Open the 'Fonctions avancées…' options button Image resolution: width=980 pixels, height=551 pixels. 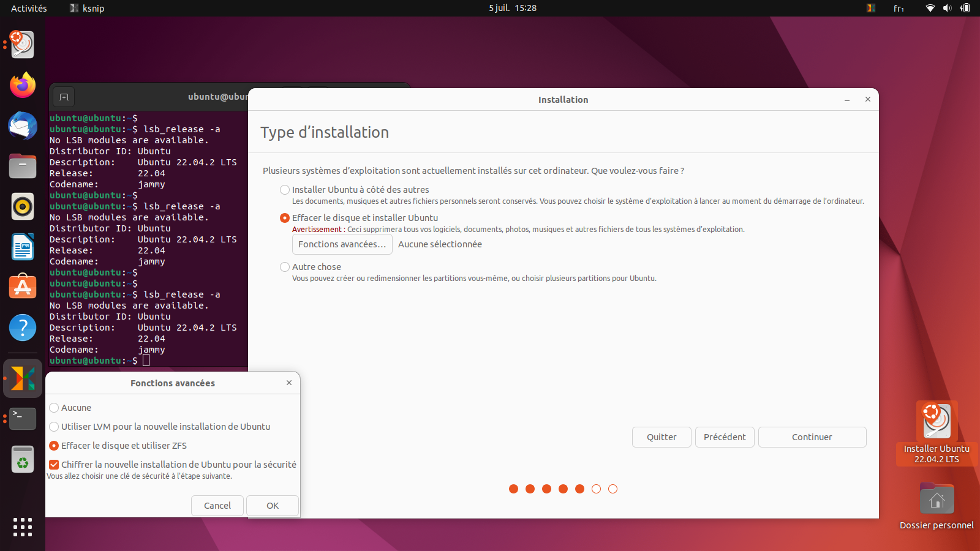(x=342, y=244)
